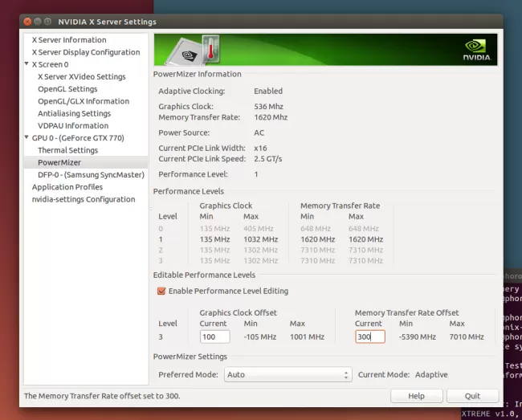Select DFP-0 Samsung SyncMaster entry

[x=91, y=175]
